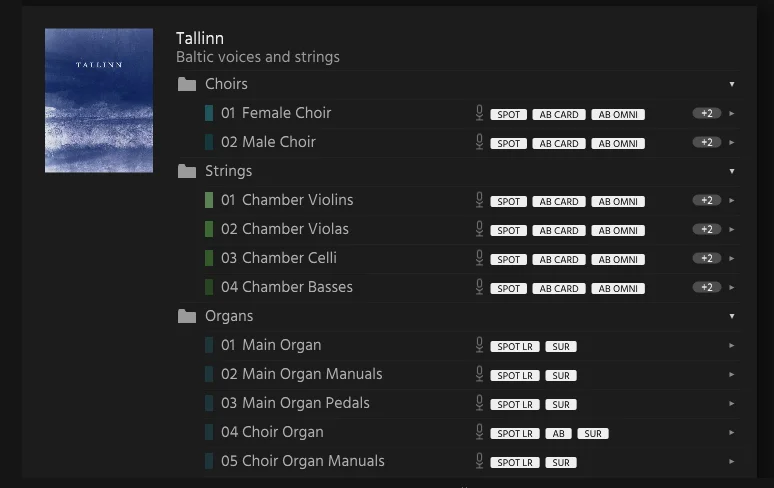Viewport: 774px width, 488px height.
Task: Toggle AB CARD mic on 01 Female Choir
Action: coord(559,114)
